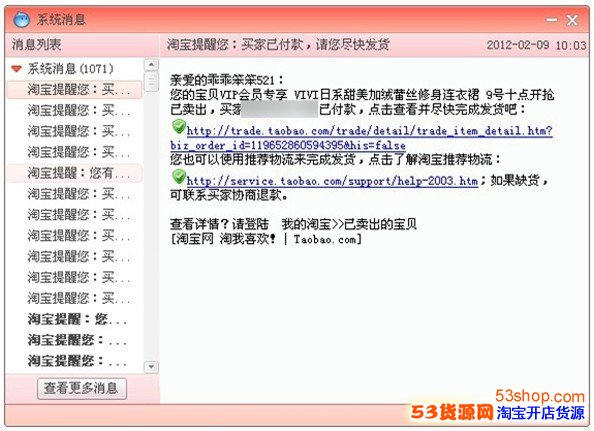The image size is (594, 431).
Task: Minimize the 系统消息 window
Action: click(x=552, y=19)
